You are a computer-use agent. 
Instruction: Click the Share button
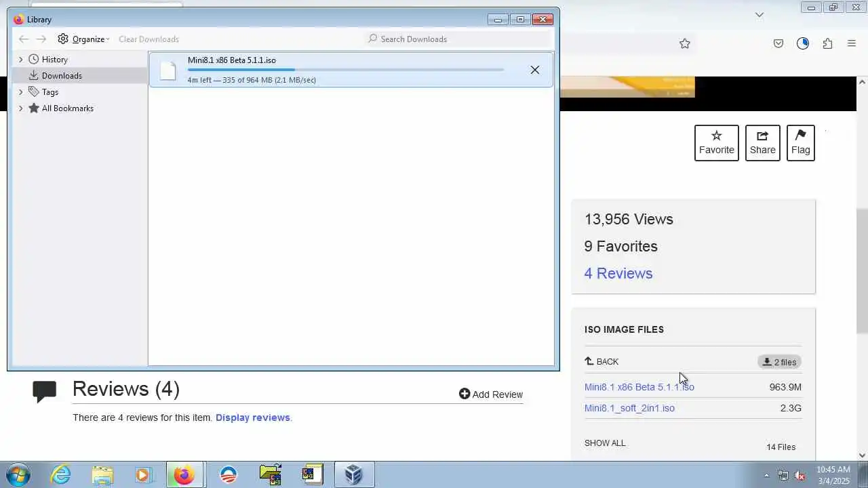(x=763, y=143)
